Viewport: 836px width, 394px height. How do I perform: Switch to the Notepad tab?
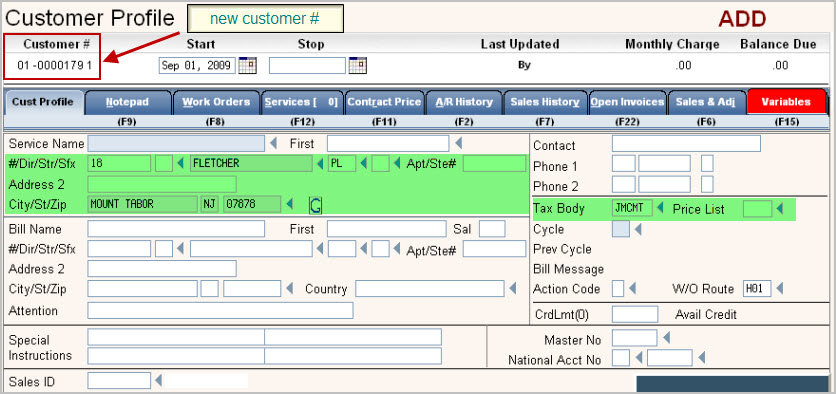click(x=128, y=102)
